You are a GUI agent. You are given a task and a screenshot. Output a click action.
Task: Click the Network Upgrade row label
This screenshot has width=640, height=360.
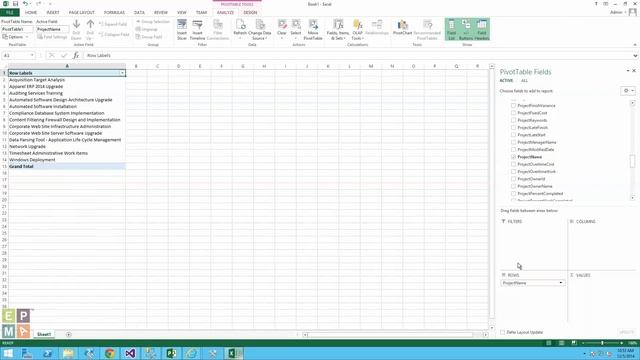[67, 146]
